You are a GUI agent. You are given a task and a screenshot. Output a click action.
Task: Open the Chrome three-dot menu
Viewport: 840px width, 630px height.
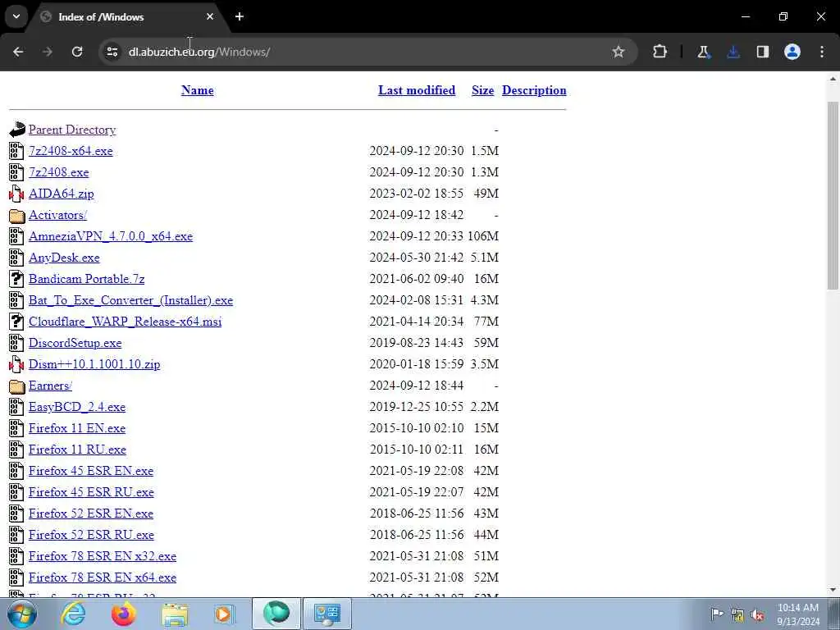[822, 52]
